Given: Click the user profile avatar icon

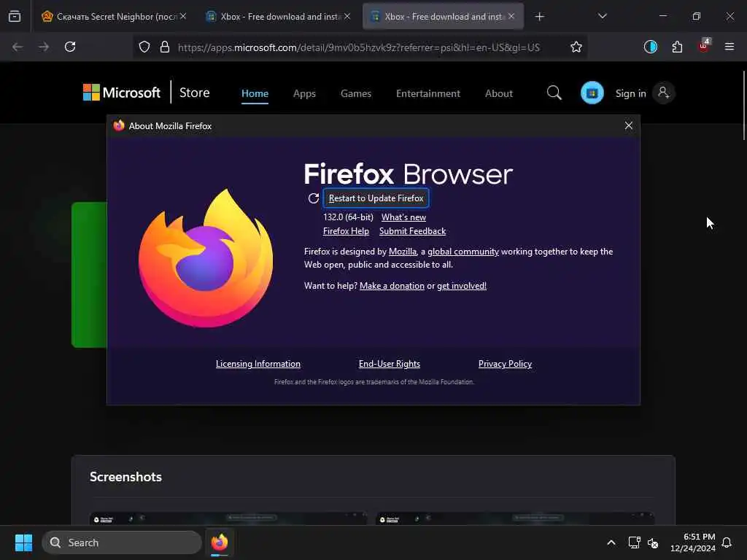Looking at the screenshot, I should (663, 93).
